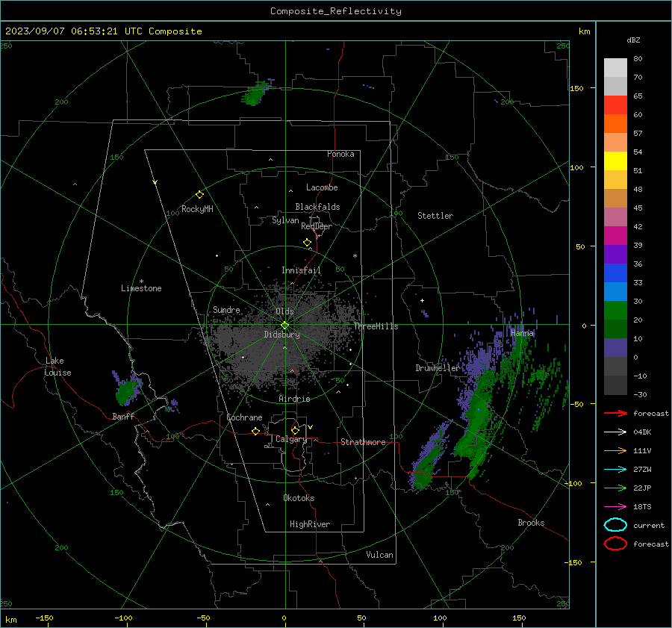Click the Calgary city label

291,439
